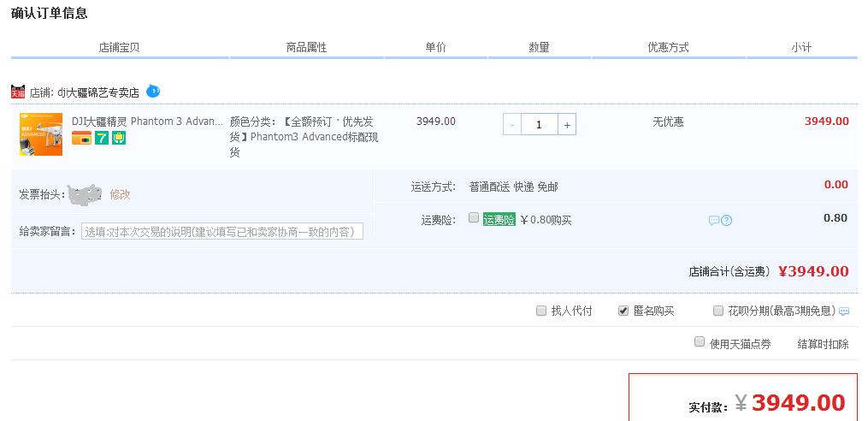
Task: Click the chat icon next to 花呗分期
Action: (844, 311)
